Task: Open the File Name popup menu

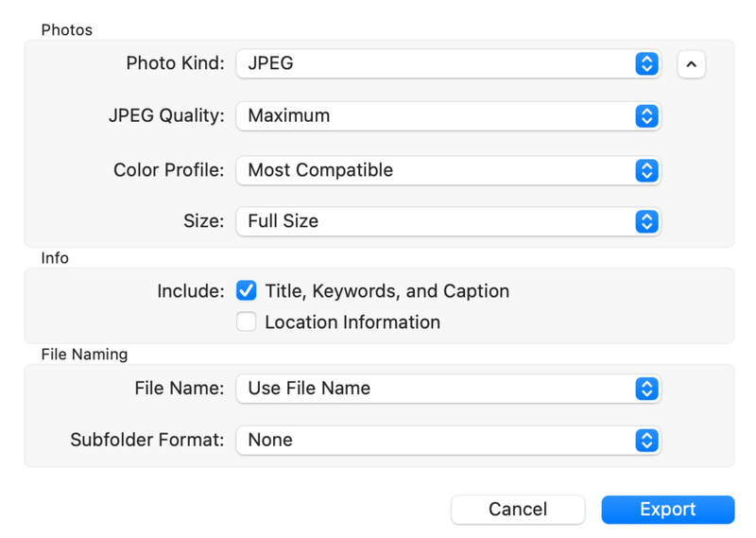Action: (435, 389)
